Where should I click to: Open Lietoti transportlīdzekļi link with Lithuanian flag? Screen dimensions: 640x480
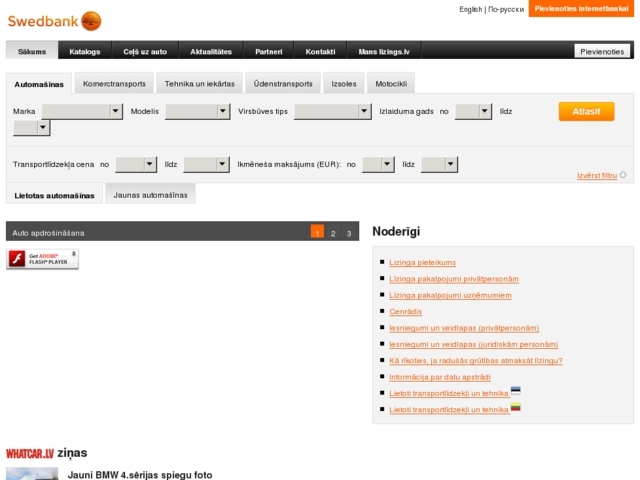coord(449,409)
